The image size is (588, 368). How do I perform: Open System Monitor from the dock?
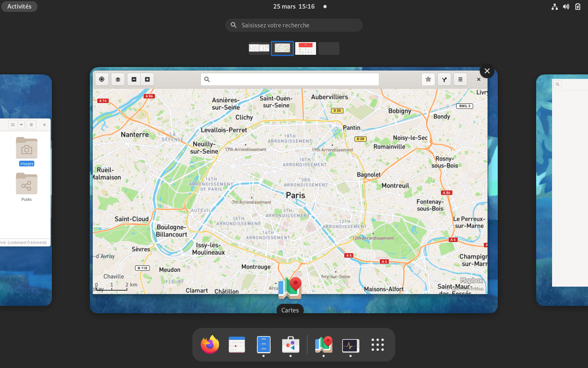tap(350, 345)
